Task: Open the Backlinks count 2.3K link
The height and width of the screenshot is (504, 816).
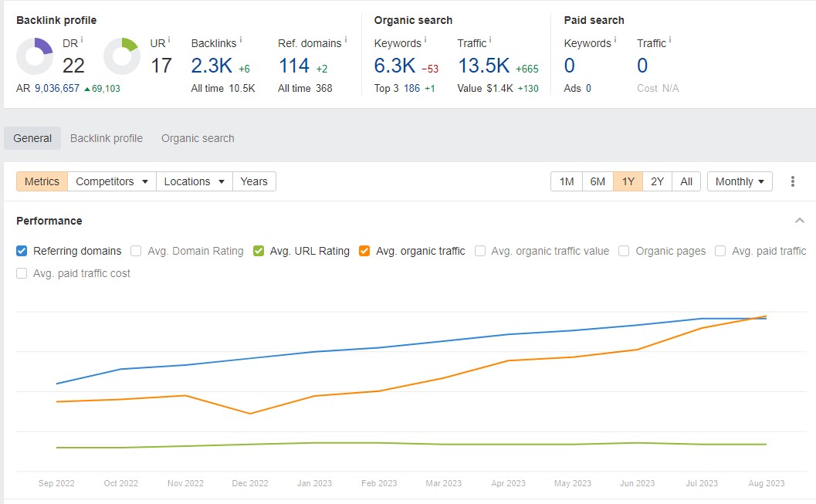Action: pyautogui.click(x=212, y=66)
